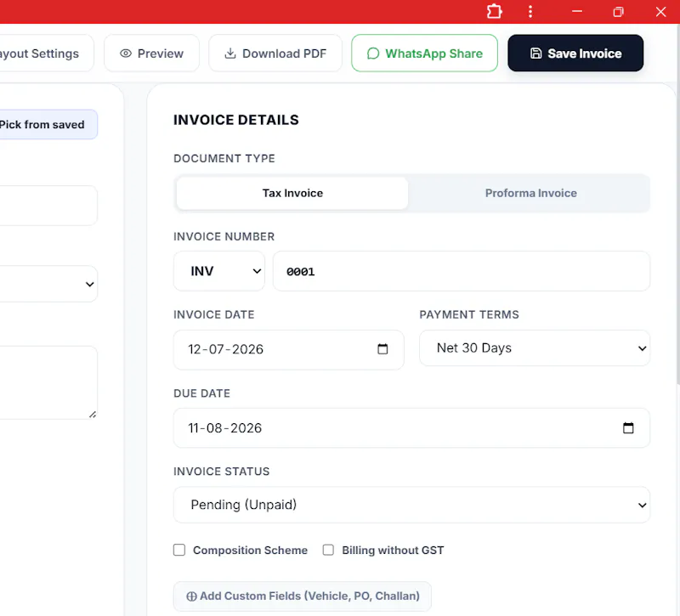
Task: Click the page vertical scrollbar
Action: [x=677, y=204]
